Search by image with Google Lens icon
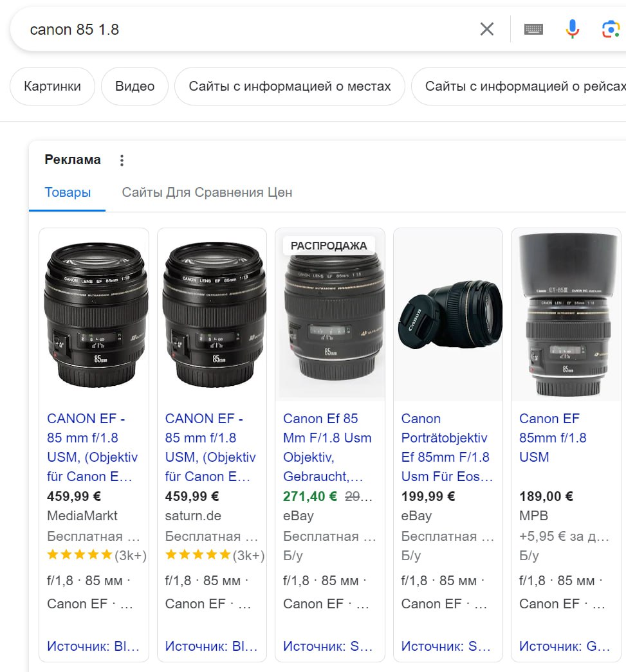 [610, 29]
